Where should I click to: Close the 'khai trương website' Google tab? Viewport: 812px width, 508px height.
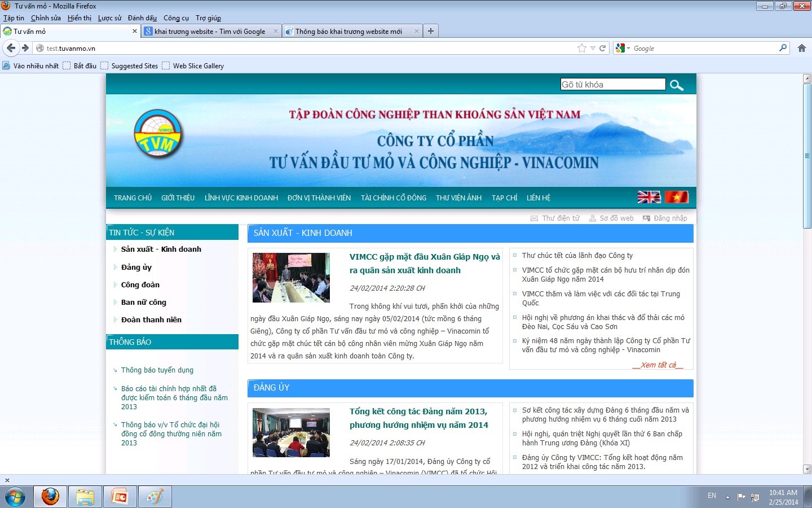click(x=276, y=31)
